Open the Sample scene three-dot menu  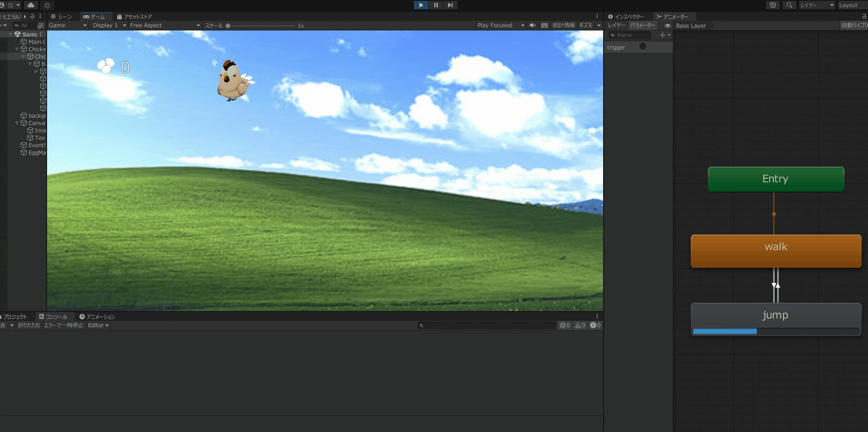tap(41, 34)
